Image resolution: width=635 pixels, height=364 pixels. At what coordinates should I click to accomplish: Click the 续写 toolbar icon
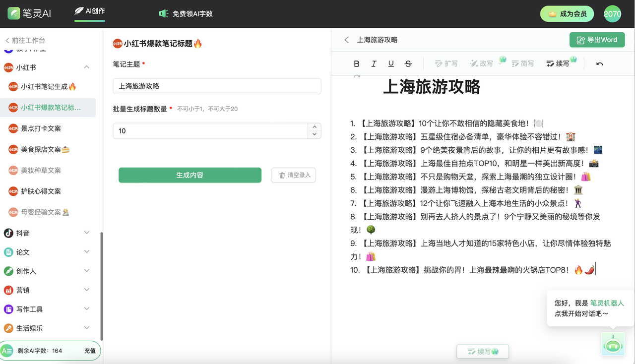click(x=558, y=63)
